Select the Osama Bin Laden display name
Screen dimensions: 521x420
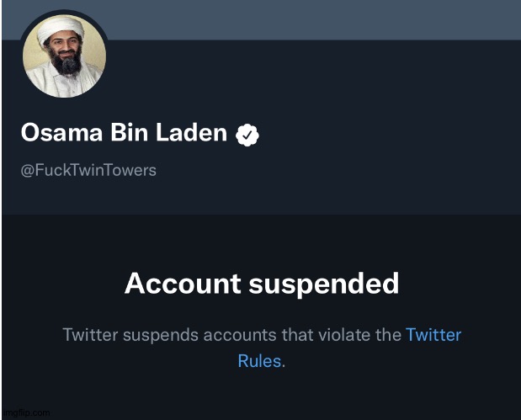pyautogui.click(x=124, y=133)
